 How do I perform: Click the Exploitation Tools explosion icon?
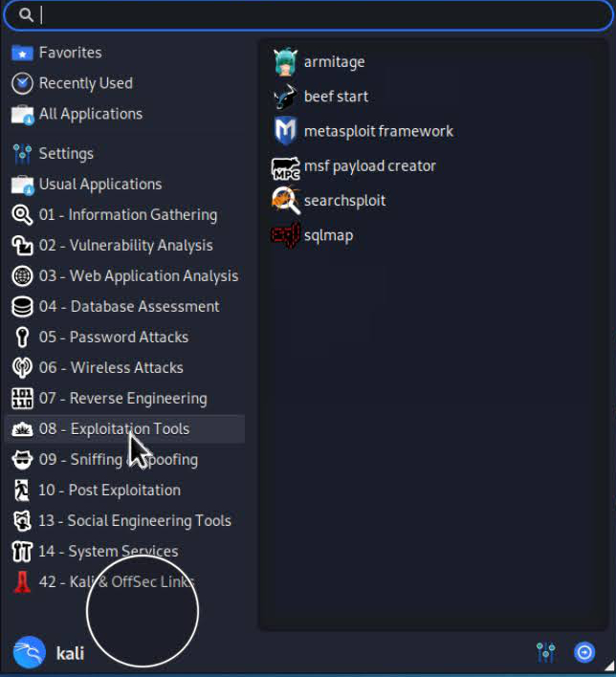(x=22, y=429)
